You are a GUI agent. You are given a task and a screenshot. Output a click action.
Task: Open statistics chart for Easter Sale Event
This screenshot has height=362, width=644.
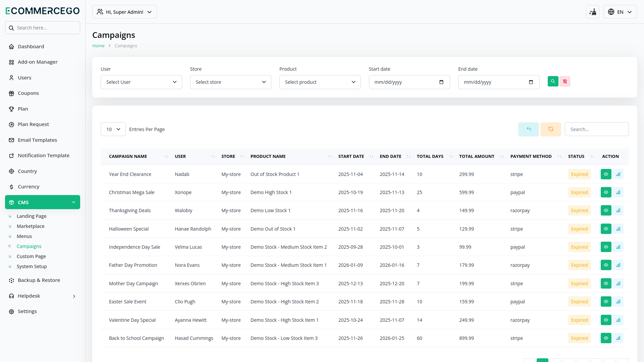[618, 302]
